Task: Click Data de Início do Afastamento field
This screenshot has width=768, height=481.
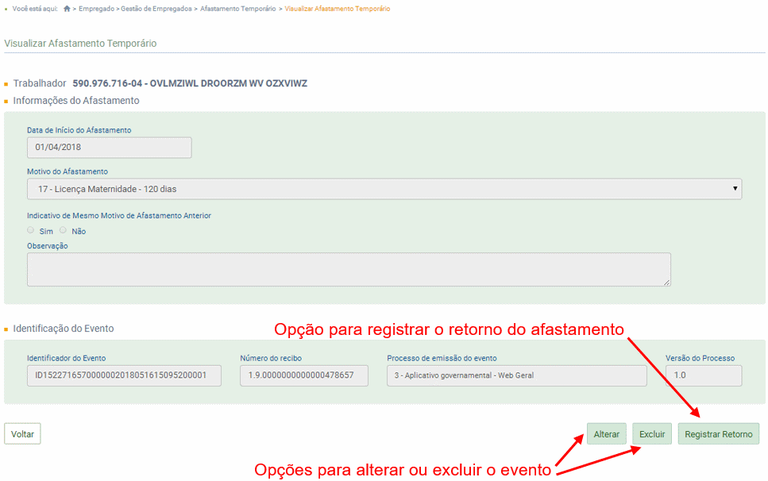Action: point(109,147)
